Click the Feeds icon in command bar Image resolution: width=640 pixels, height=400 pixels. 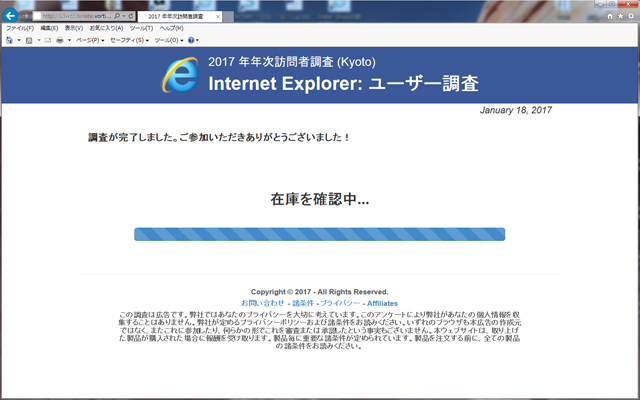click(29, 40)
